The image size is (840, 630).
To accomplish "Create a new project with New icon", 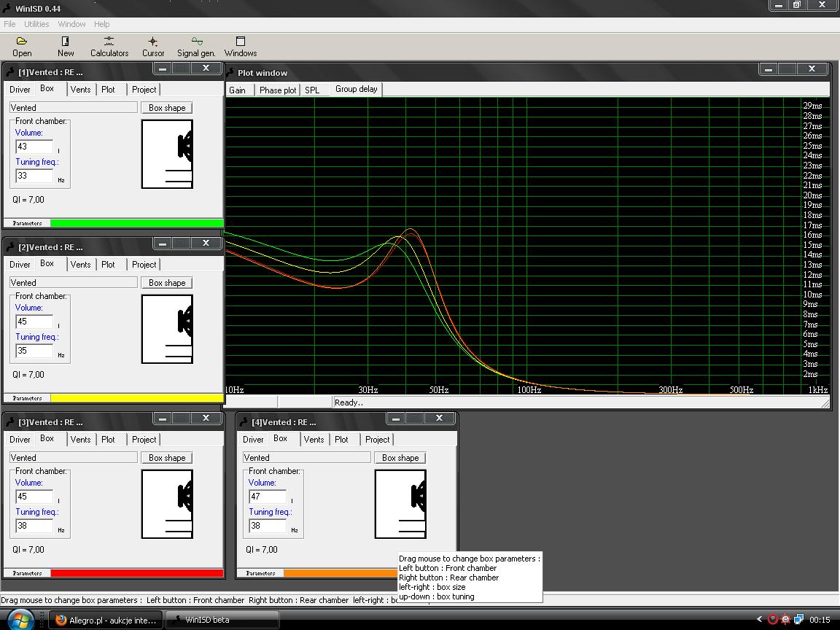I will pyautogui.click(x=66, y=42).
